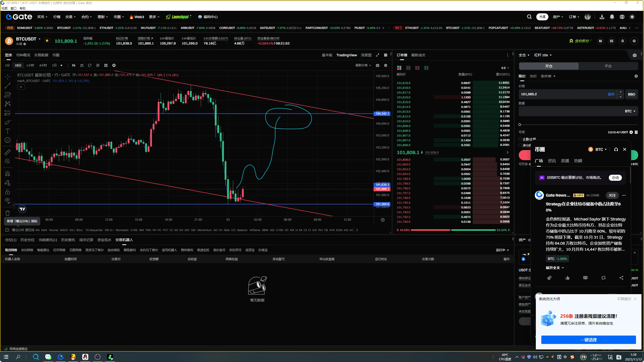
Task: Enable the 冰山 checkbox
Action: [x=520, y=145]
